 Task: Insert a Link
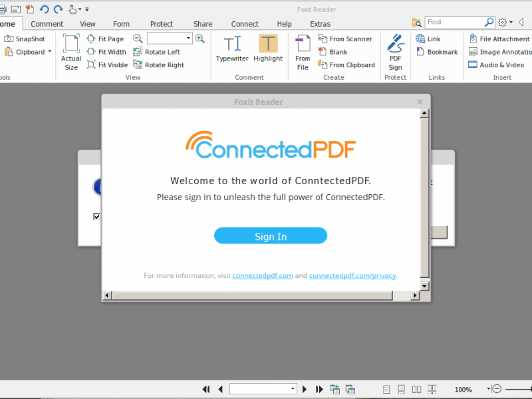click(x=428, y=39)
